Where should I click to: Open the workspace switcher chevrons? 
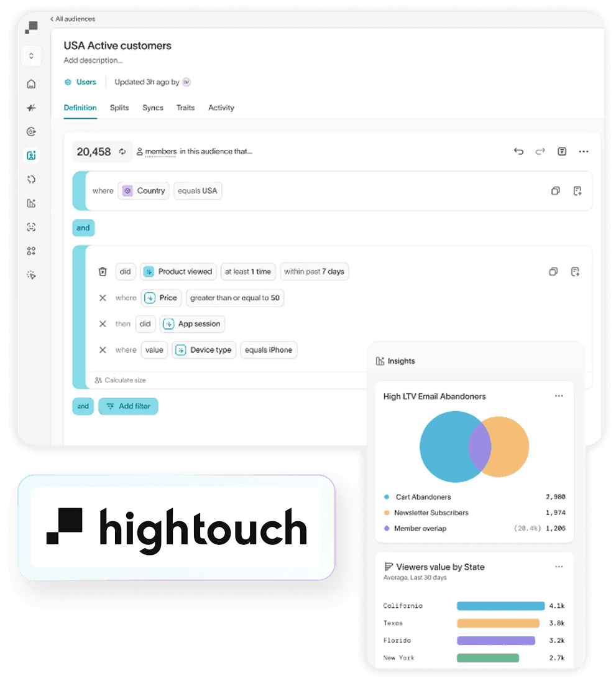pyautogui.click(x=31, y=56)
